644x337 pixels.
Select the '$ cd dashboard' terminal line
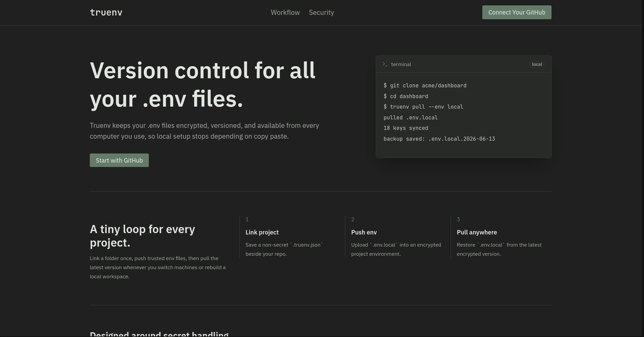406,96
